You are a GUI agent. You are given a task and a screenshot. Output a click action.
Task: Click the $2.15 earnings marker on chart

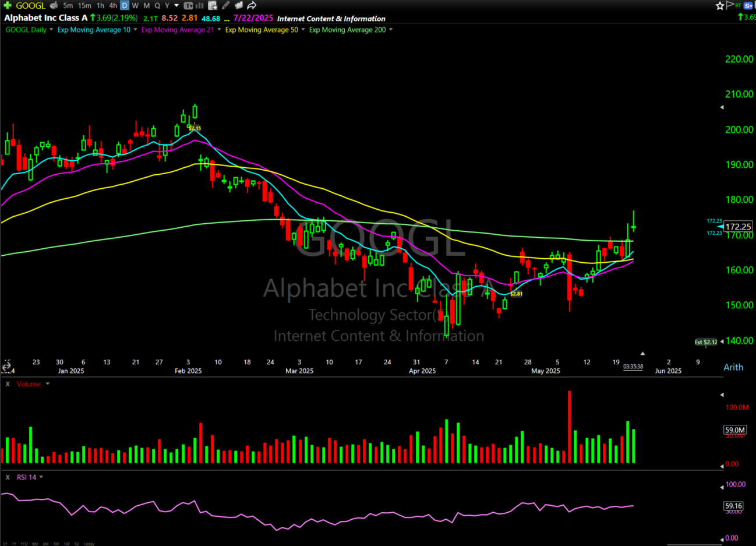coord(195,128)
